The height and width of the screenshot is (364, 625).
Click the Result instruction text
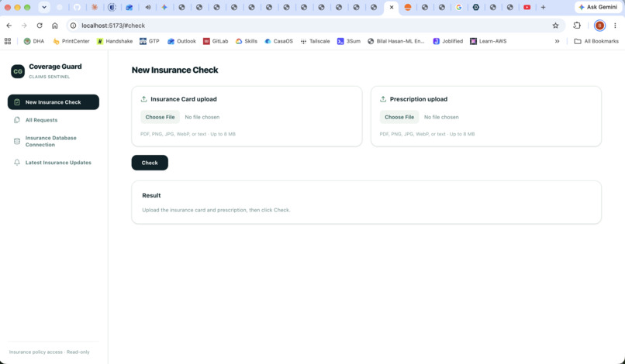pos(216,210)
